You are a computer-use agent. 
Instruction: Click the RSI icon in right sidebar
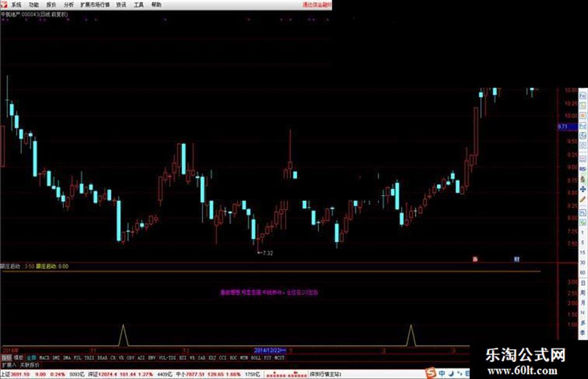[583, 169]
